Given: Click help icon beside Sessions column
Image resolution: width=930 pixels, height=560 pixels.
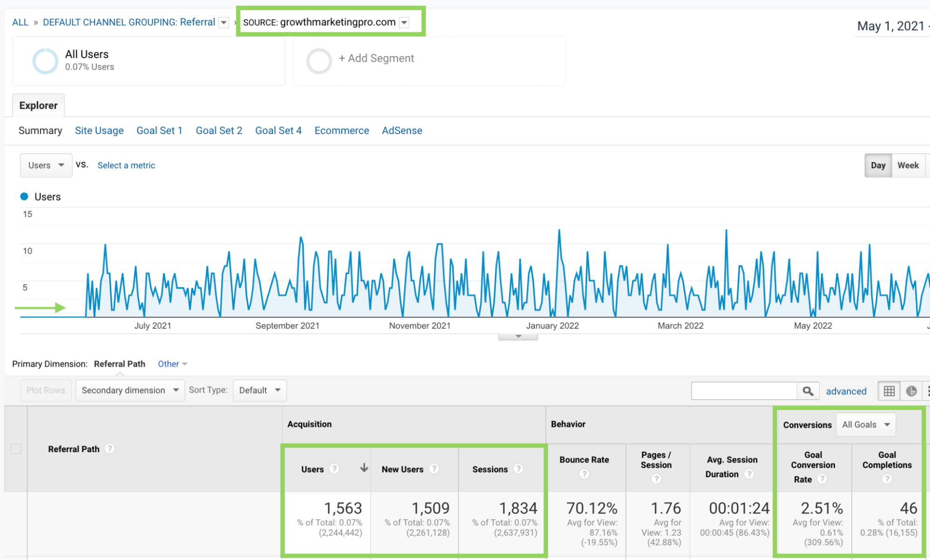Looking at the screenshot, I should tap(518, 469).
